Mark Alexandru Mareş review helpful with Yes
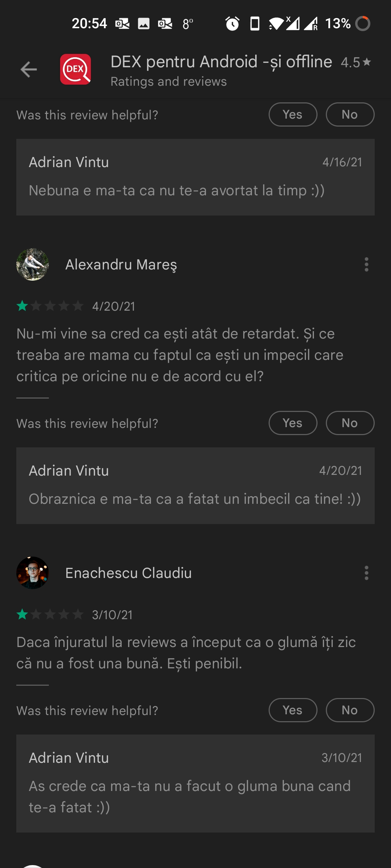This screenshot has width=391, height=868. pyautogui.click(x=293, y=423)
